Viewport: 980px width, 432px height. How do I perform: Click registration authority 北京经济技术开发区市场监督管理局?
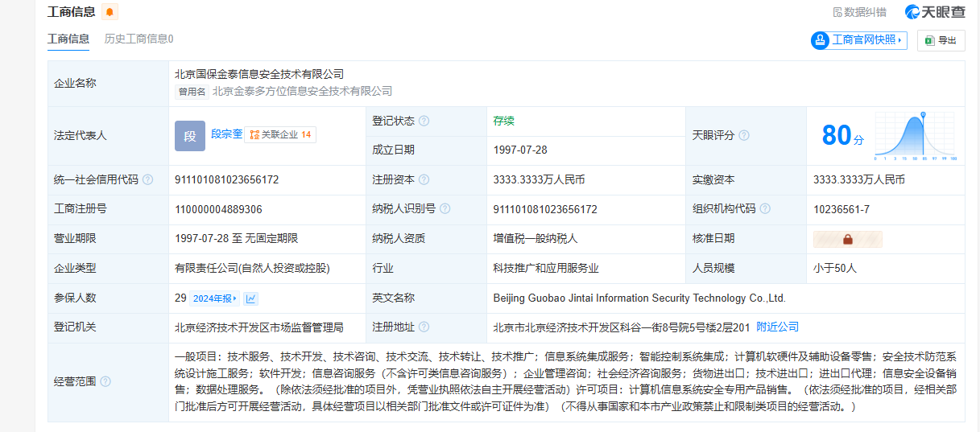(x=259, y=327)
